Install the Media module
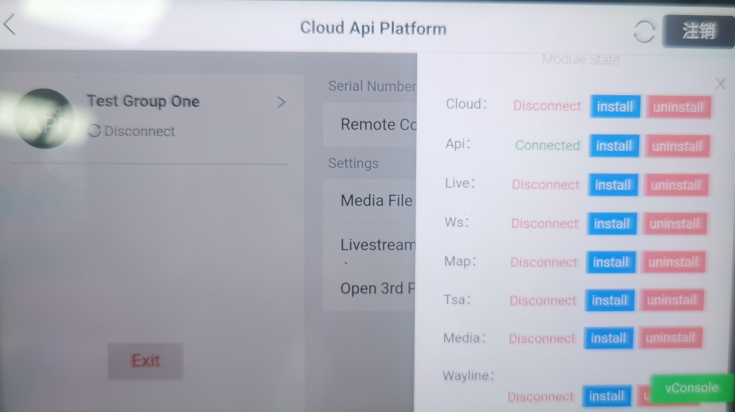Viewport: 735px width, 412px height. pos(609,338)
